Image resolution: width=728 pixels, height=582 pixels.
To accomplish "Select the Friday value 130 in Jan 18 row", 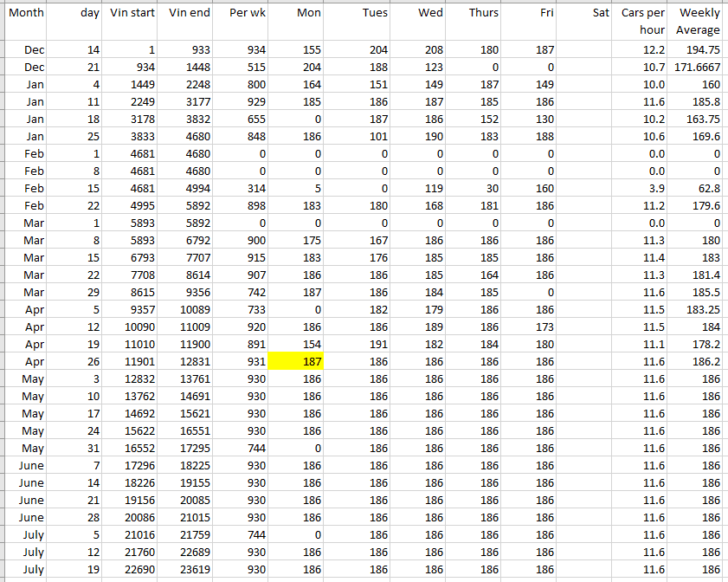I will (x=529, y=119).
